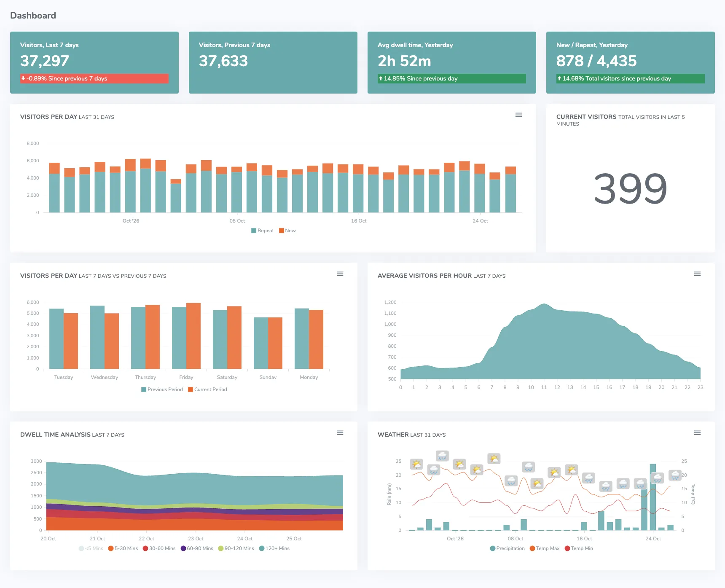Click the tallest precipitation bar near 24 Oct
The height and width of the screenshot is (588, 725).
click(x=653, y=497)
